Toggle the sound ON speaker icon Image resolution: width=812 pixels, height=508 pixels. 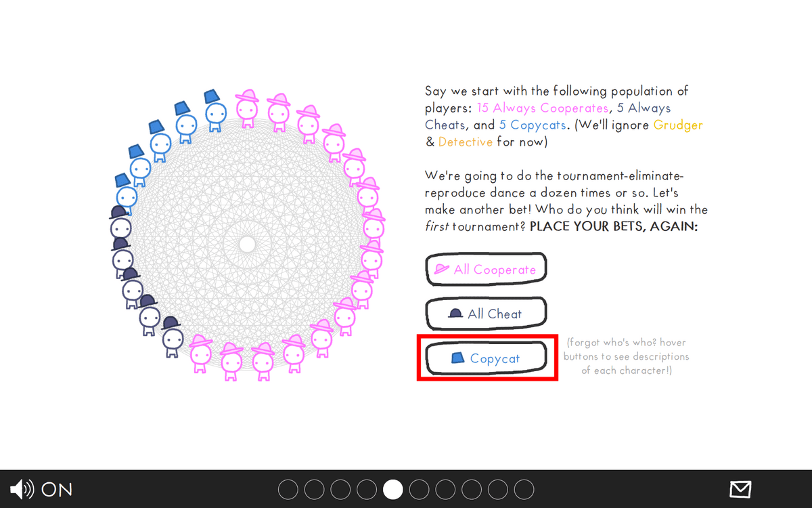click(22, 488)
